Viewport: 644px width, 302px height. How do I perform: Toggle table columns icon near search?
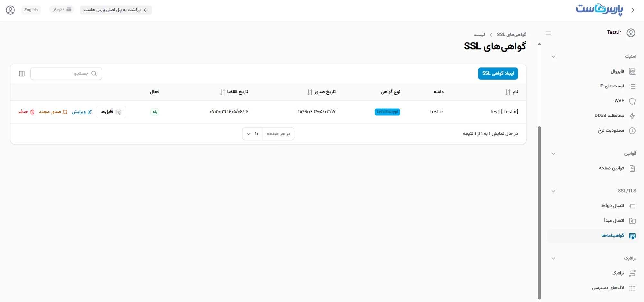click(22, 74)
